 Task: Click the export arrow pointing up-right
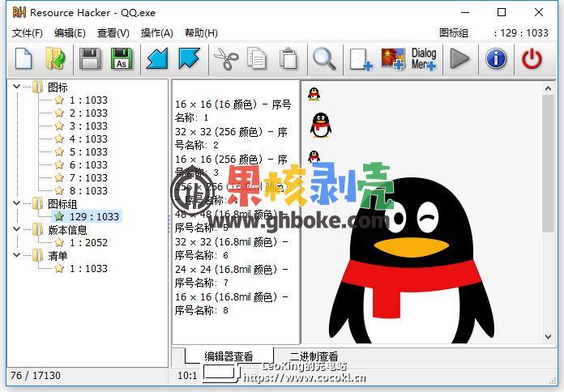189,58
